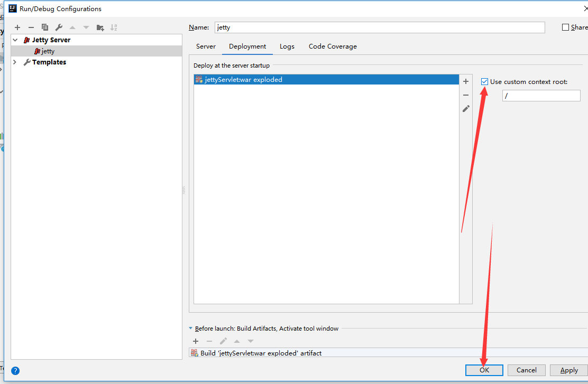Remove the before launch task
The width and height of the screenshot is (588, 384).
pyautogui.click(x=209, y=341)
